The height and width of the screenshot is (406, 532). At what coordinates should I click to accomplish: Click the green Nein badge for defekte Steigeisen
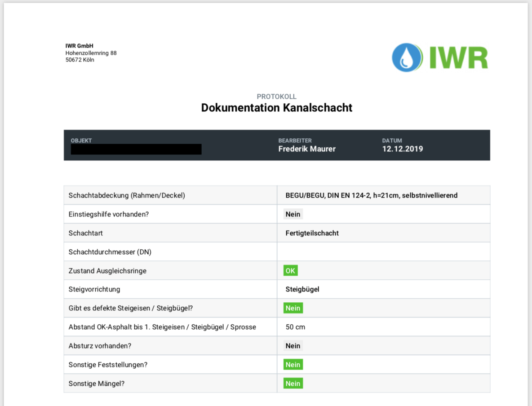[x=293, y=308]
